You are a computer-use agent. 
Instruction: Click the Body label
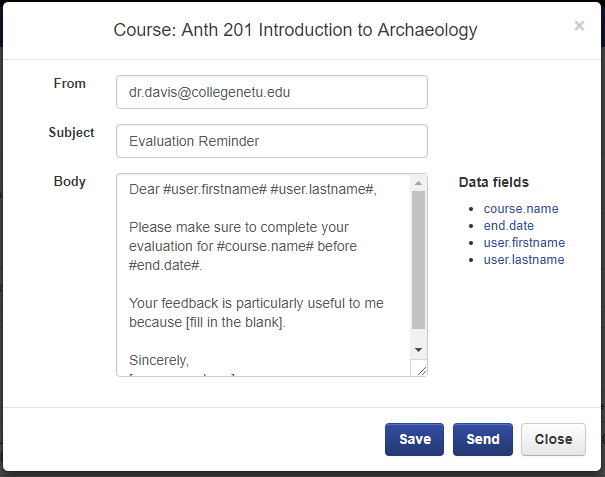[x=70, y=182]
